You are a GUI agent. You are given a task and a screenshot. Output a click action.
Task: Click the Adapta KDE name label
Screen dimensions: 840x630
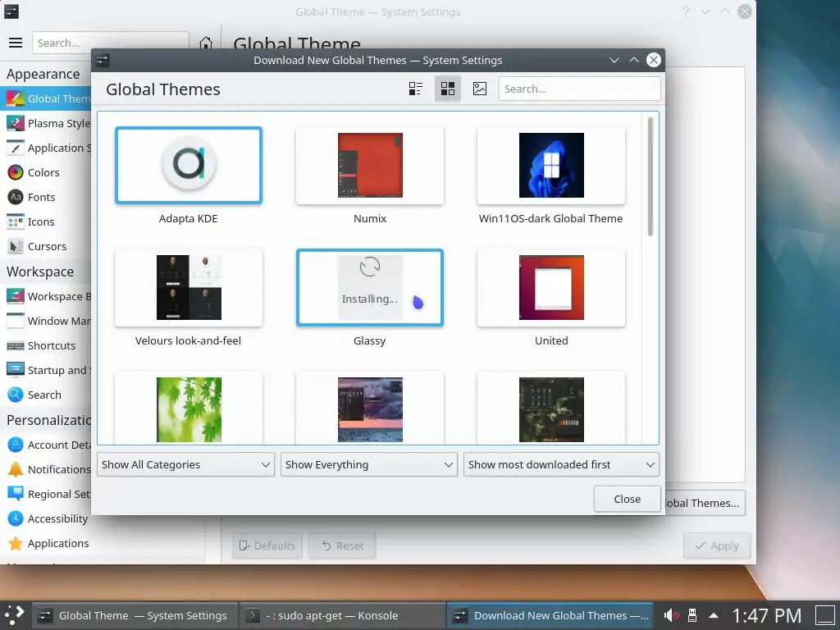(x=189, y=218)
